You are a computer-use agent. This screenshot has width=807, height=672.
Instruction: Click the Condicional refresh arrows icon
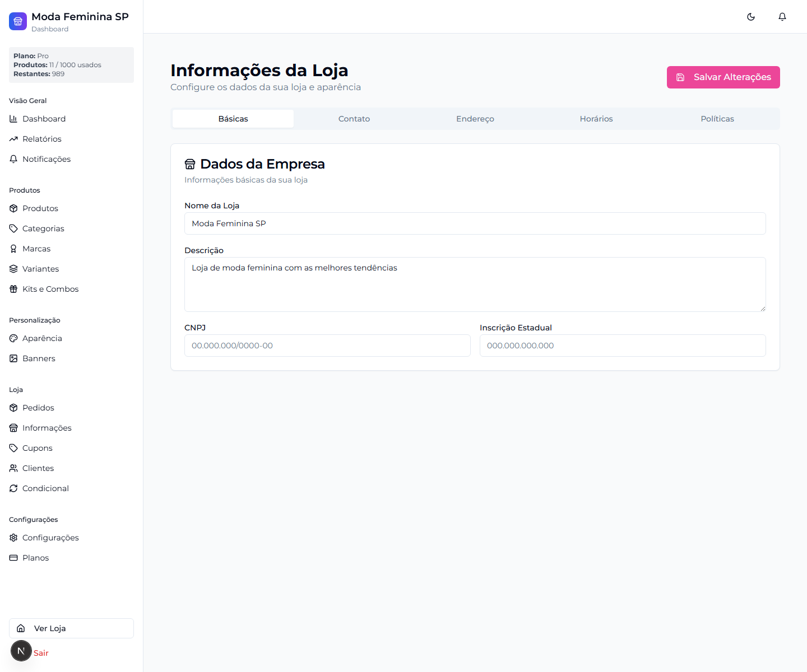[13, 488]
